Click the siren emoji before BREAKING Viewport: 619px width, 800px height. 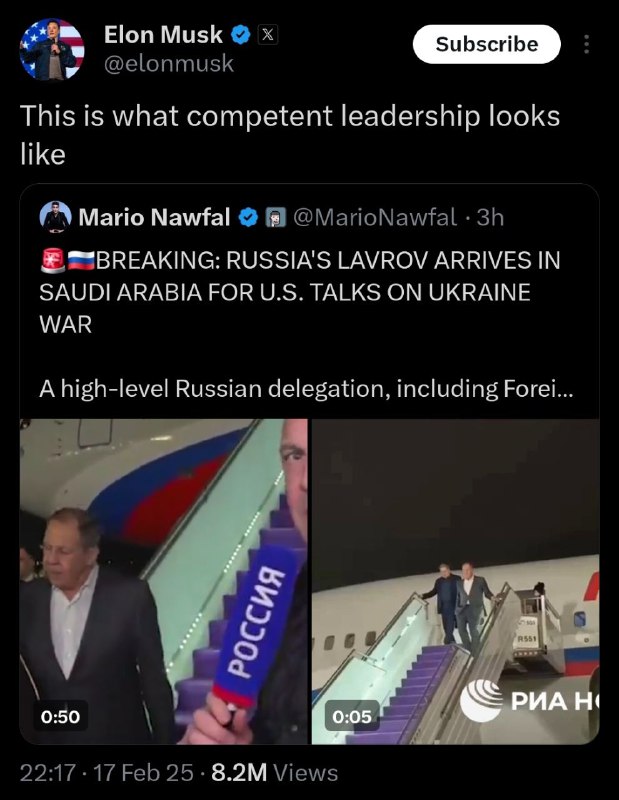point(51,260)
